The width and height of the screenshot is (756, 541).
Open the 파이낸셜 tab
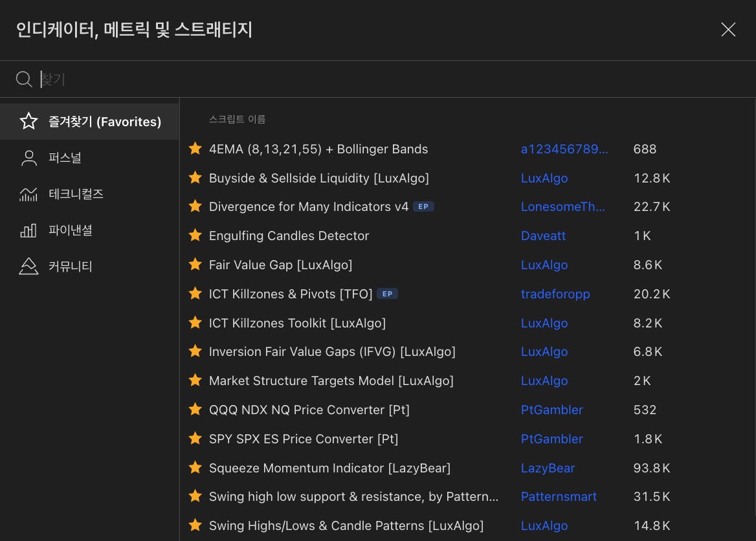[x=90, y=230]
